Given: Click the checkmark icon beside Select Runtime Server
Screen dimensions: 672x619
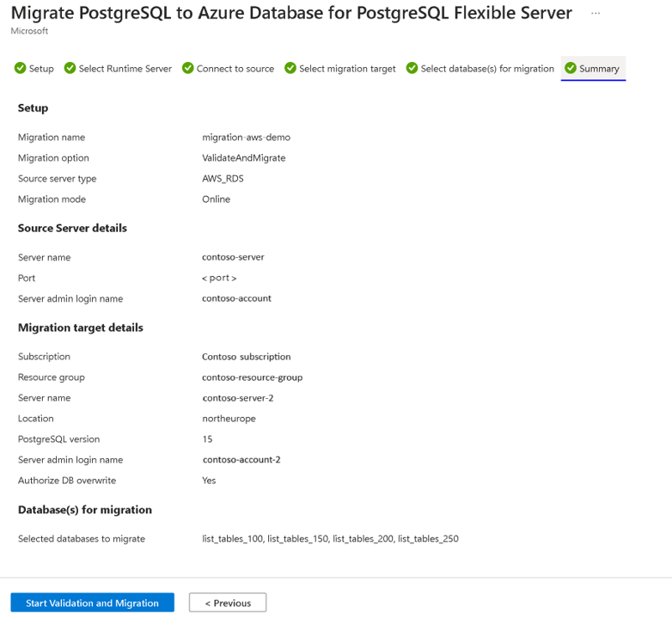Looking at the screenshot, I should click(70, 68).
